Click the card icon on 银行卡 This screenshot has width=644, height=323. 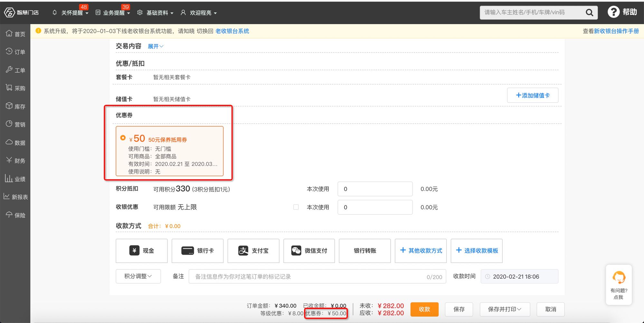[x=187, y=251]
